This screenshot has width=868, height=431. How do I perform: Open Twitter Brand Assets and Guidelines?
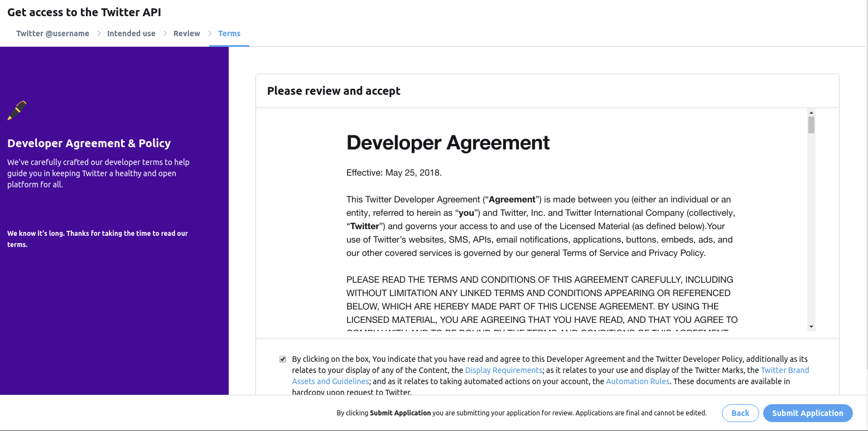[784, 370]
